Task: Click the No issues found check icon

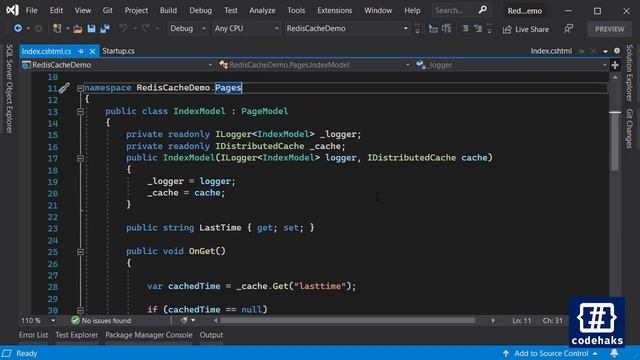Action: tap(75, 320)
